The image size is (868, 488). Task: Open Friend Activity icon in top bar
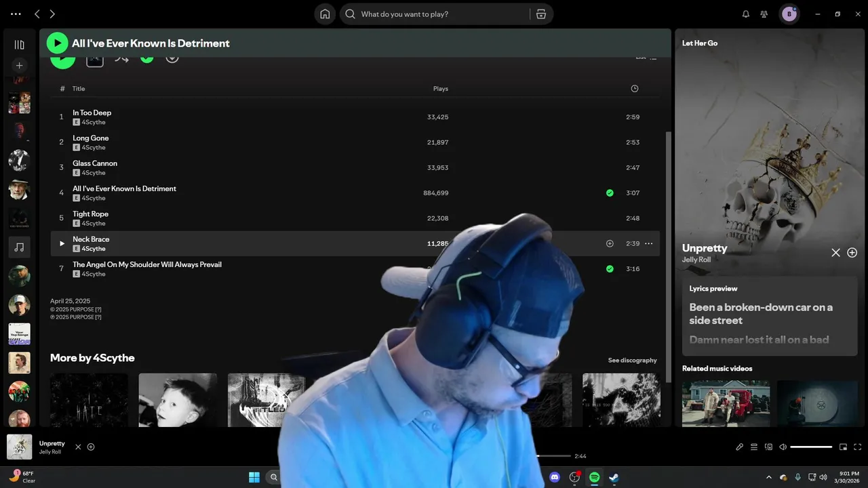(x=764, y=14)
